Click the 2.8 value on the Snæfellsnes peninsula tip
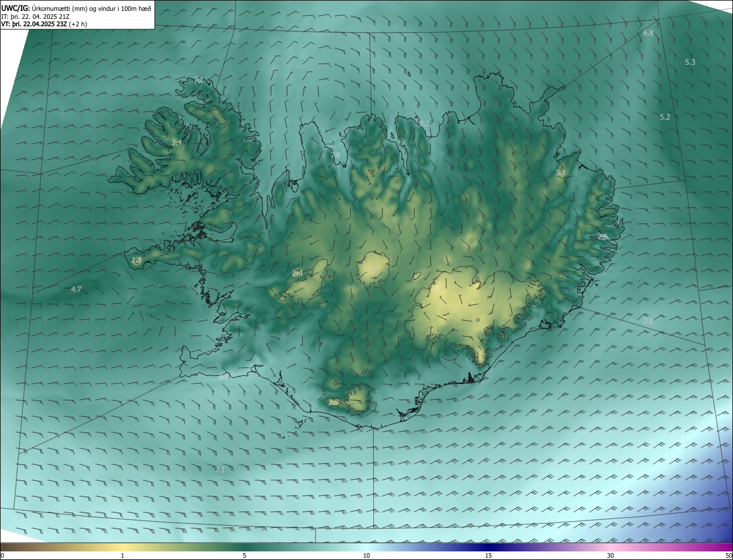 (136, 261)
